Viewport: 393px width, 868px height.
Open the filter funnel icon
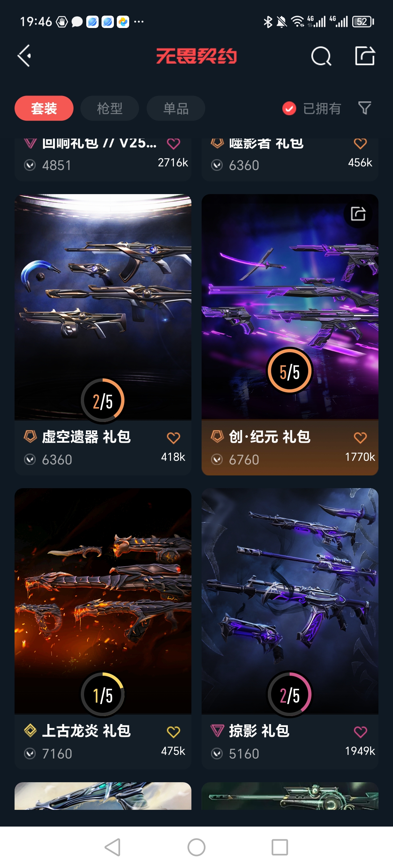click(x=365, y=108)
